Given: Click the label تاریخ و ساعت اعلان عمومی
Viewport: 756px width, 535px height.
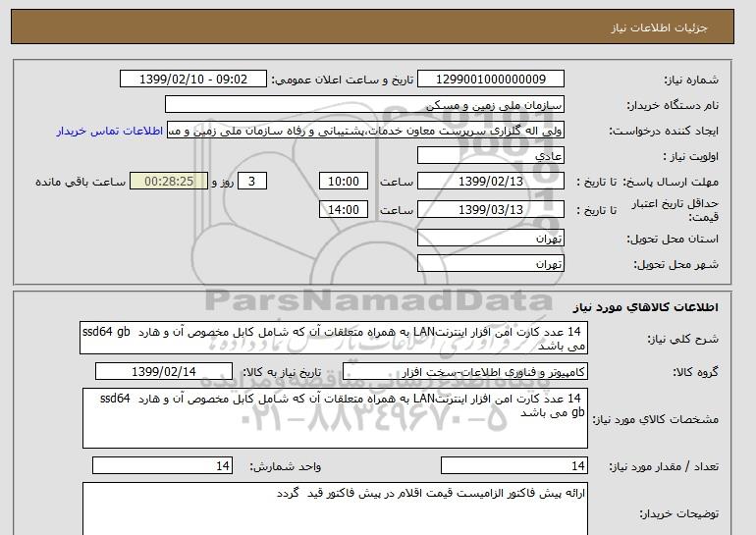Looking at the screenshot, I should (343, 80).
